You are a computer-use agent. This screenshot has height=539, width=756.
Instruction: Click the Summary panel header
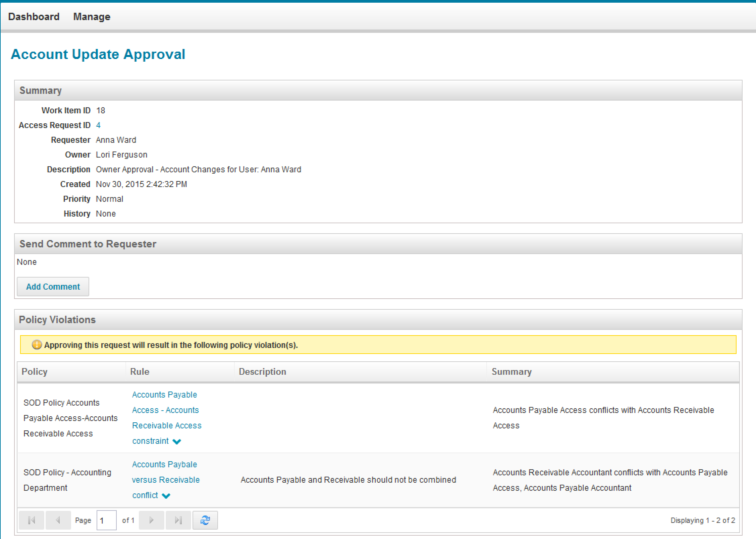378,91
